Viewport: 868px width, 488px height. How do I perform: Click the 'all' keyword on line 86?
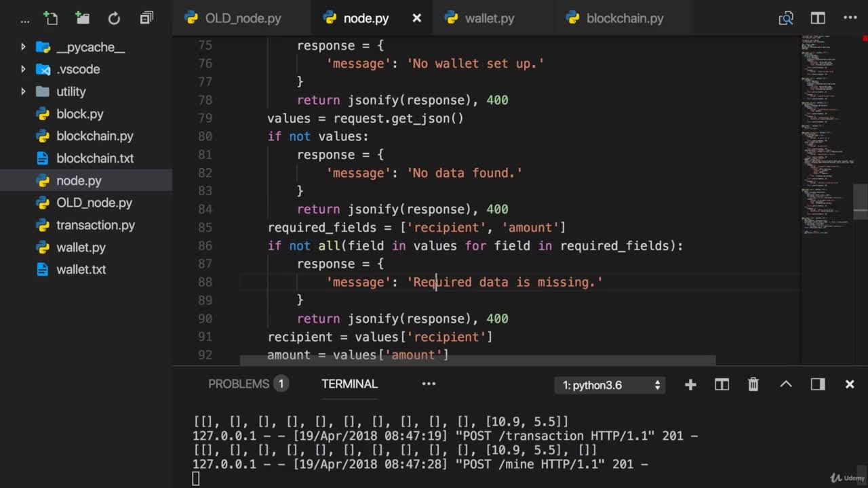point(329,245)
